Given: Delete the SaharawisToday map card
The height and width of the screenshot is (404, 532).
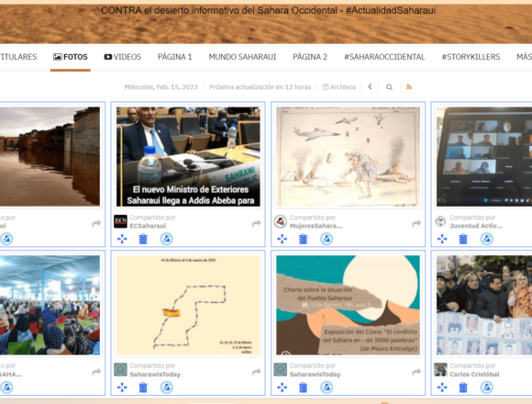Looking at the screenshot, I should [143, 387].
